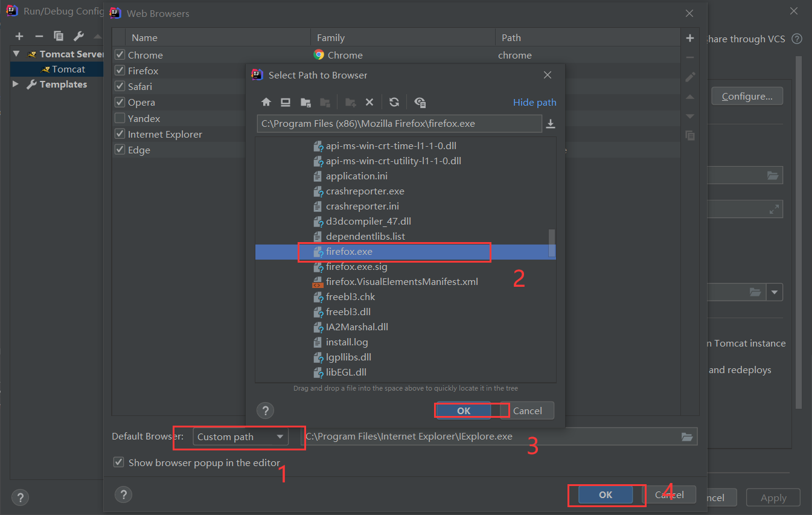
Task: Expand the Templates node
Action: pos(15,84)
